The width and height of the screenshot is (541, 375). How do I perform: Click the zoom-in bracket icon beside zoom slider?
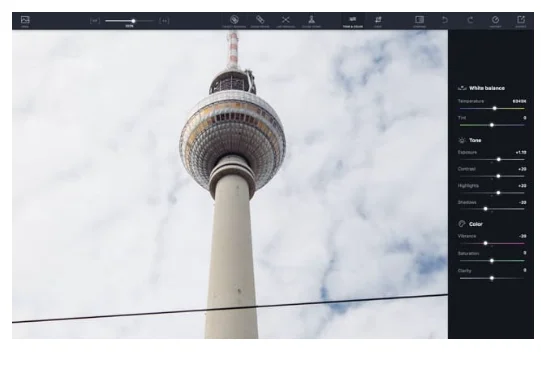coord(164,21)
